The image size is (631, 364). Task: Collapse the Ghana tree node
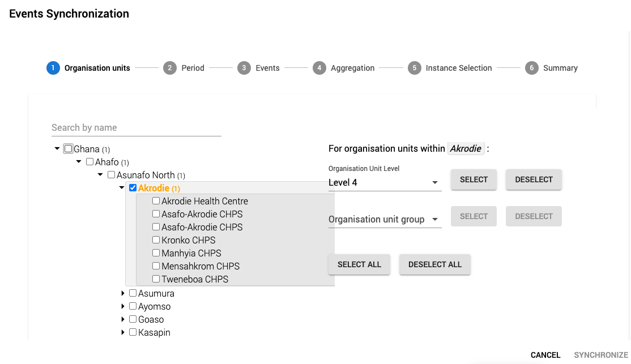(57, 148)
